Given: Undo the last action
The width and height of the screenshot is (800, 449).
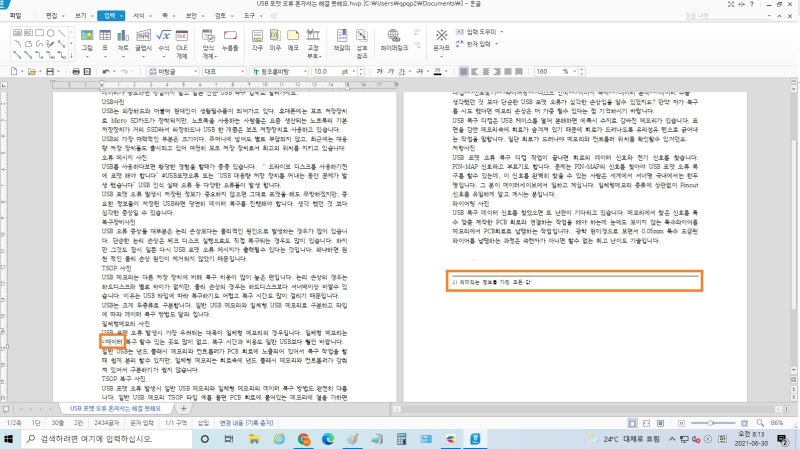Looking at the screenshot, I should pos(106,71).
